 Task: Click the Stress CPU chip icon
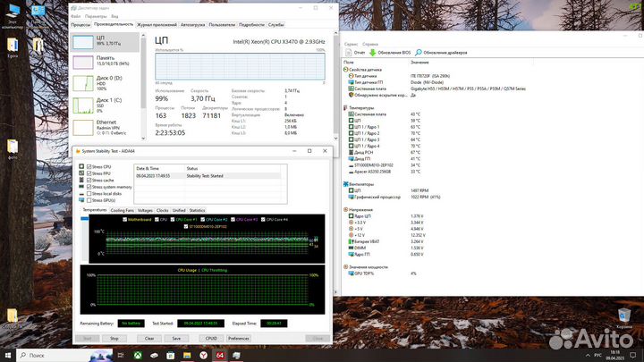(81, 166)
